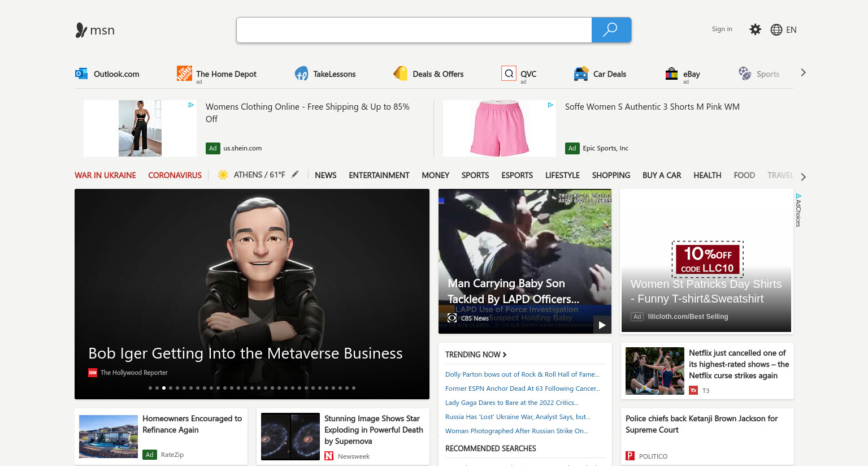
Task: Open Supernova star explosion thumbnail
Action: [x=290, y=437]
